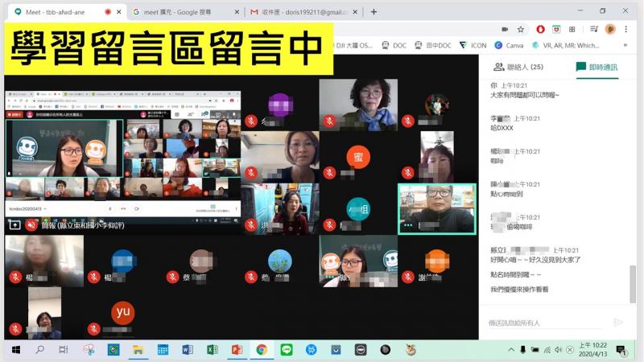This screenshot has height=362, width=644.
Task: Open the Windows Start menu
Action: pyautogui.click(x=16, y=350)
